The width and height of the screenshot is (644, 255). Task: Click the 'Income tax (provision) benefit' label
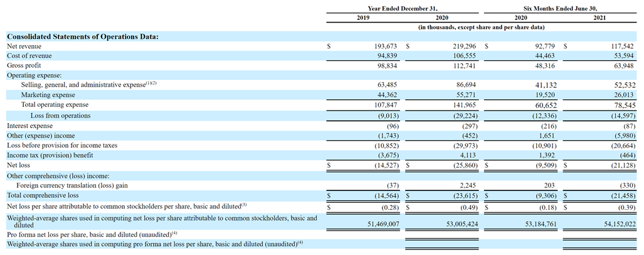[x=50, y=155]
